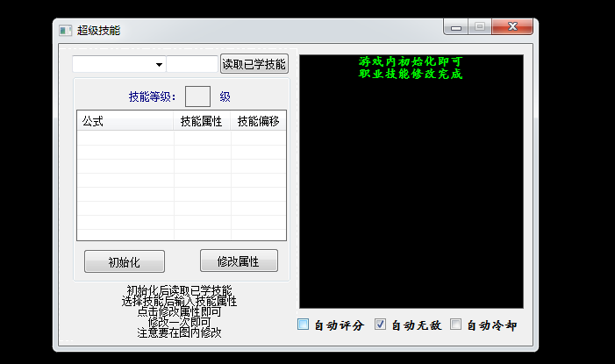Viewport: 615px width, 364px height.
Task: Close the 超级技能 window
Action: click(512, 26)
